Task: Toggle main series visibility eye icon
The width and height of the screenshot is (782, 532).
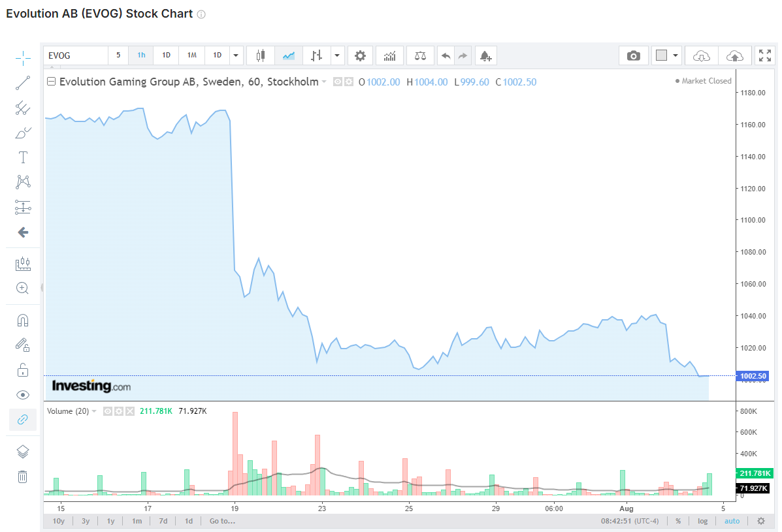Action: click(337, 82)
